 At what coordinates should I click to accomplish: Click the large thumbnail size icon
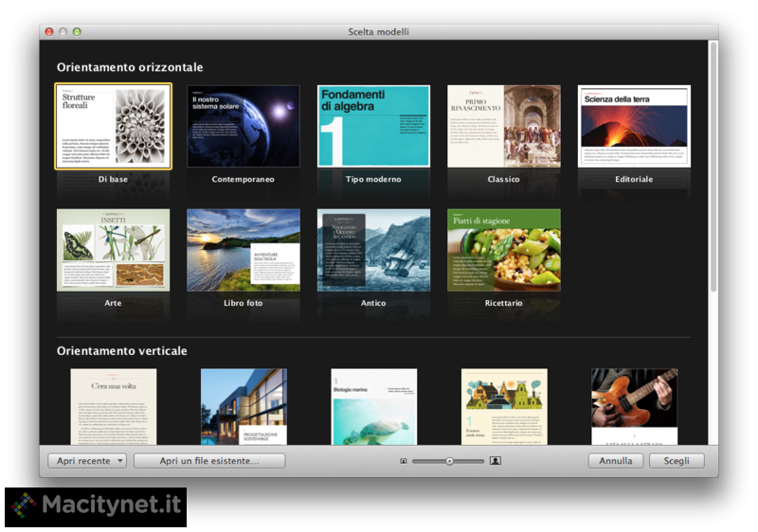coord(495,461)
